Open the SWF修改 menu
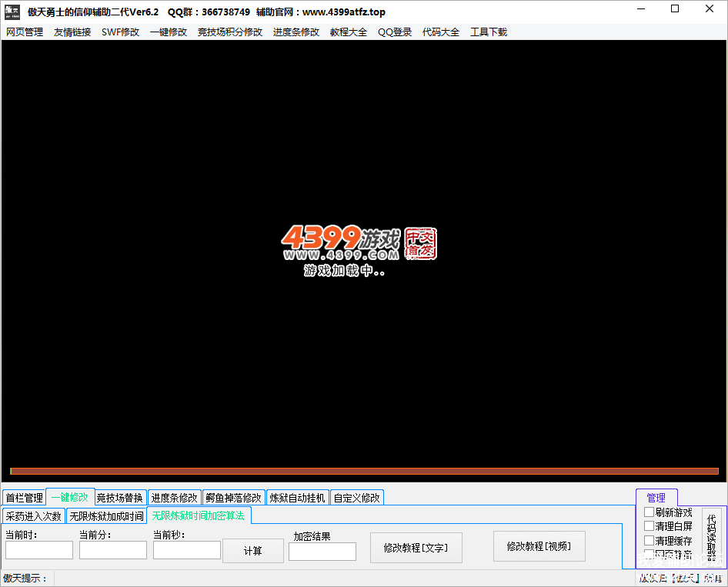This screenshot has width=728, height=587. point(120,32)
